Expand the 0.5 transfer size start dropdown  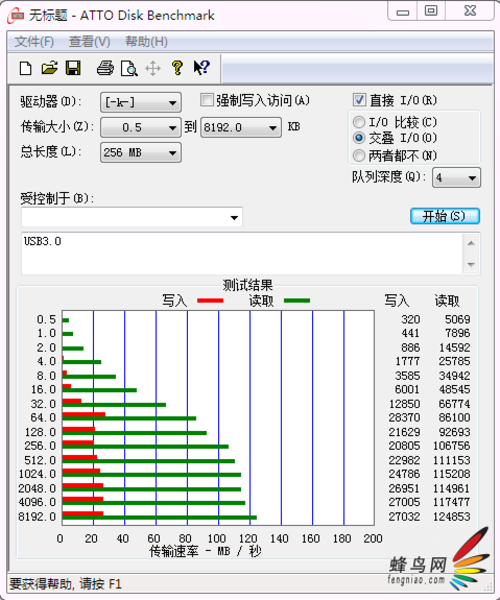(x=141, y=127)
